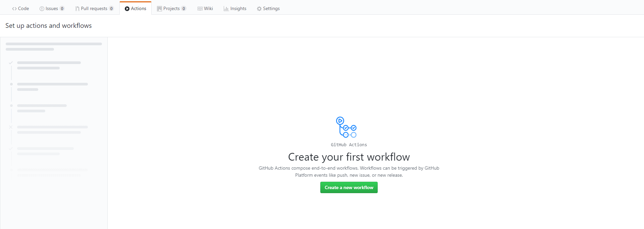Click the GitHub Actions workflow logo

tap(346, 127)
